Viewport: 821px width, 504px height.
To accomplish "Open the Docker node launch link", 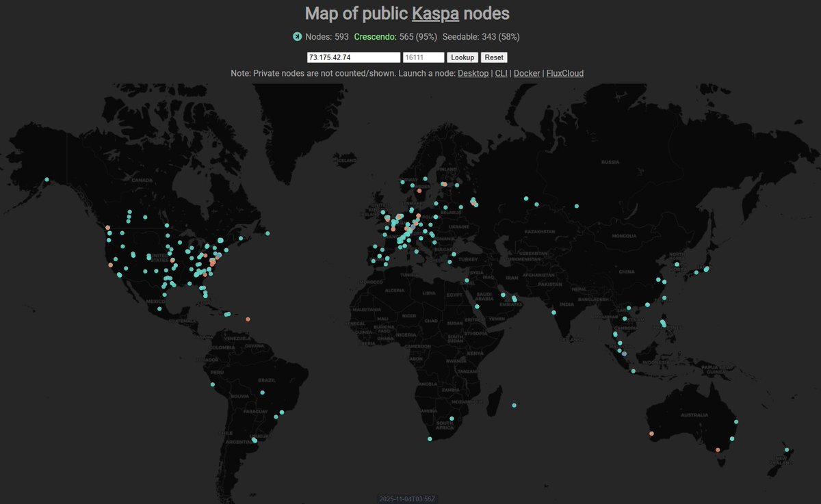I will 527,73.
